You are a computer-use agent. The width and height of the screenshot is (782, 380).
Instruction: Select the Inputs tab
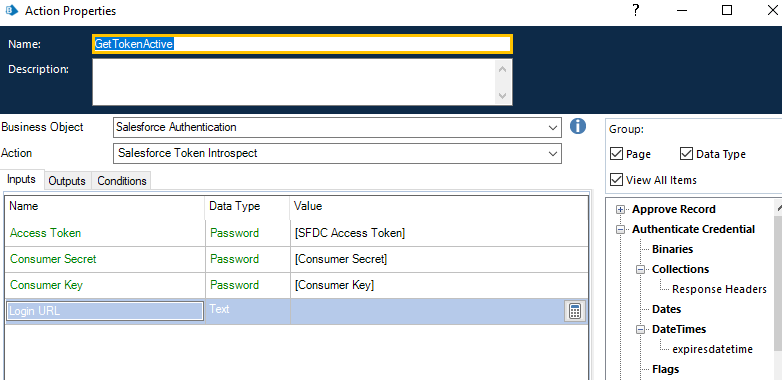pyautogui.click(x=22, y=180)
